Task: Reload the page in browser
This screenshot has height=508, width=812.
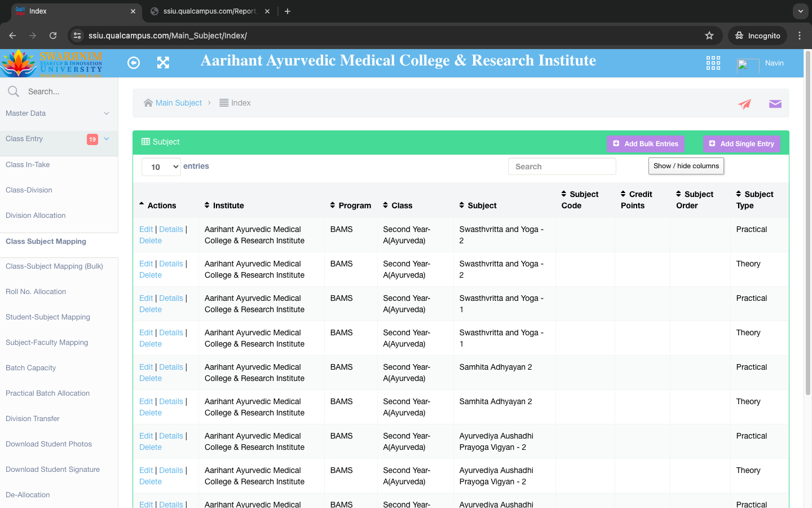Action: click(x=53, y=36)
